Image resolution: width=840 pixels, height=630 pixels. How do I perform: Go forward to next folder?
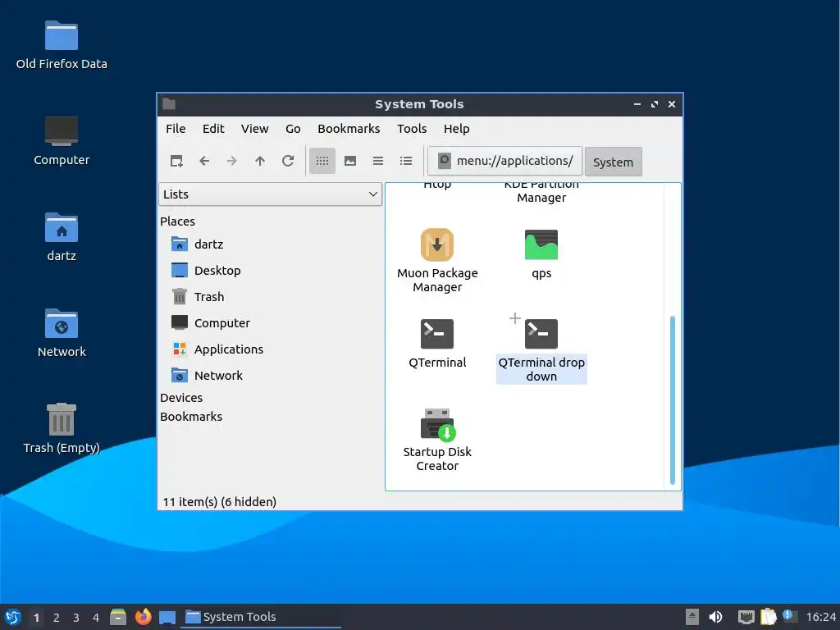point(232,161)
